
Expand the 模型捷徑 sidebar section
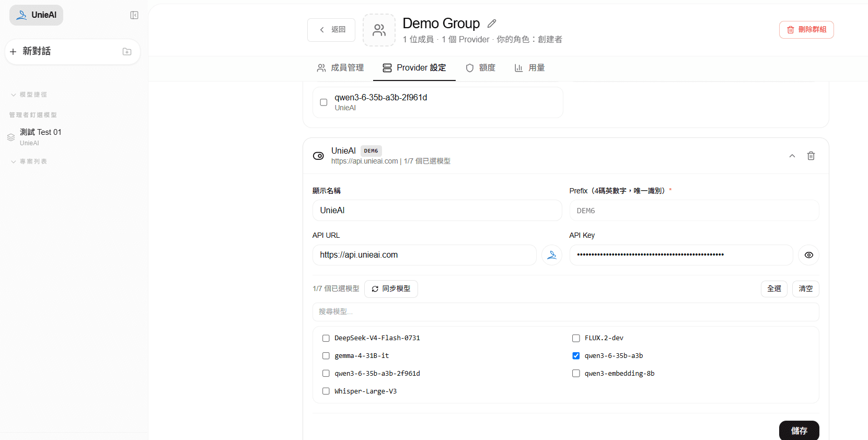click(x=29, y=95)
